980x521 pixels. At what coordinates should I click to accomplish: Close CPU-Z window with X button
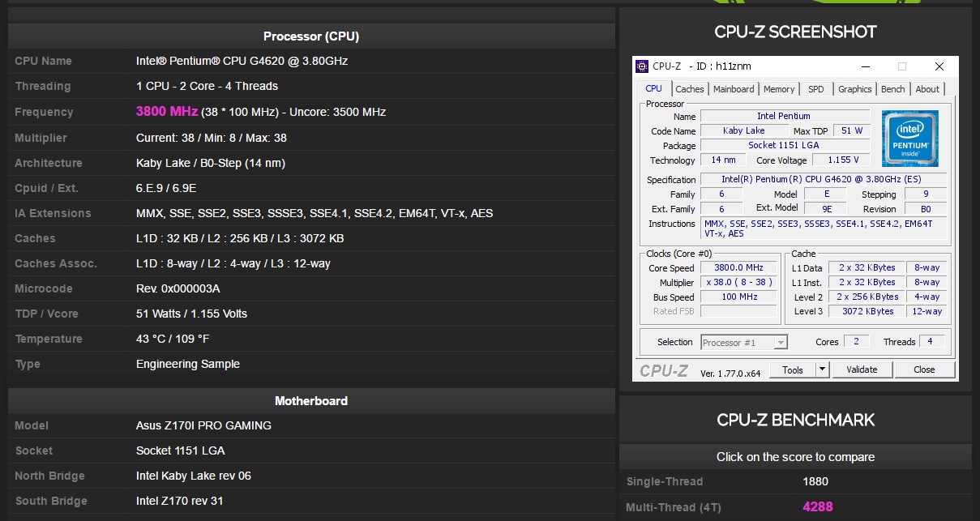click(x=939, y=66)
